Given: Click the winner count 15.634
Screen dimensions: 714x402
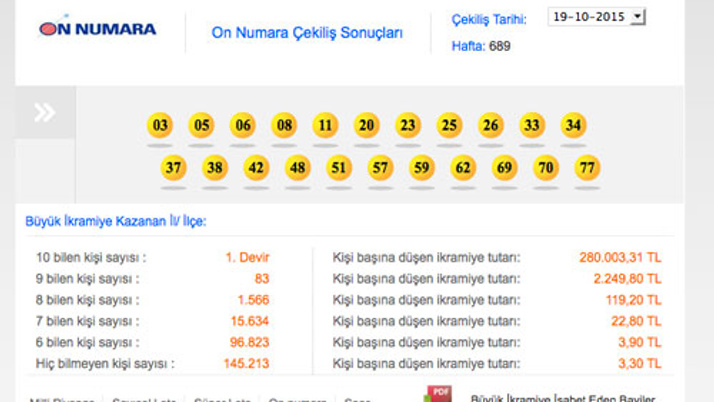Looking at the screenshot, I should tap(250, 321).
